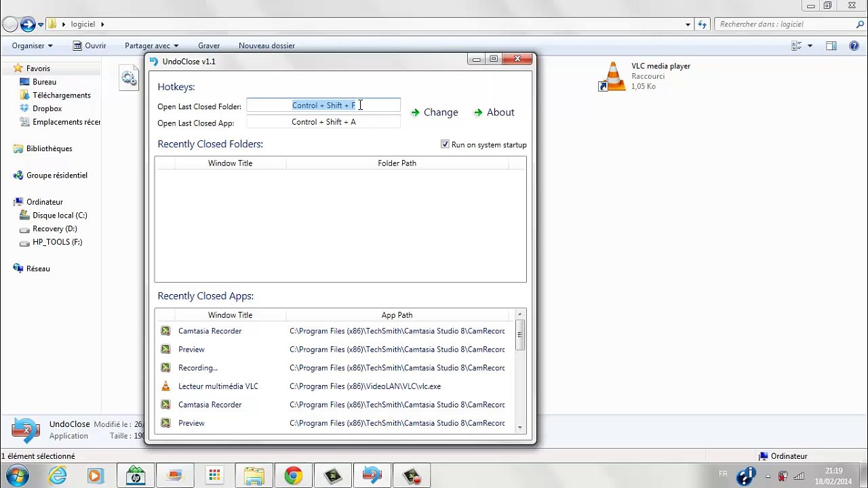This screenshot has height=488, width=868.
Task: Select Réseau in the navigation pane
Action: click(x=38, y=269)
